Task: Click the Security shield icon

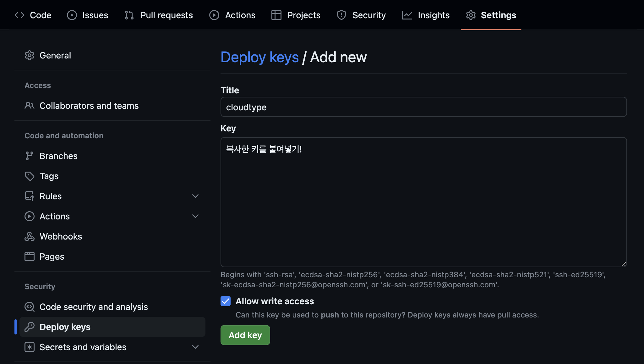Action: point(341,15)
